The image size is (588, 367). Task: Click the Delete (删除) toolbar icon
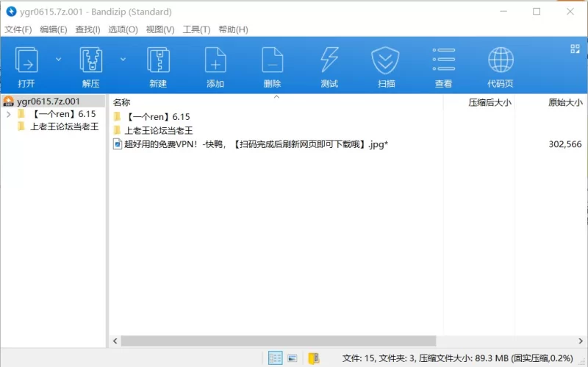tap(272, 60)
